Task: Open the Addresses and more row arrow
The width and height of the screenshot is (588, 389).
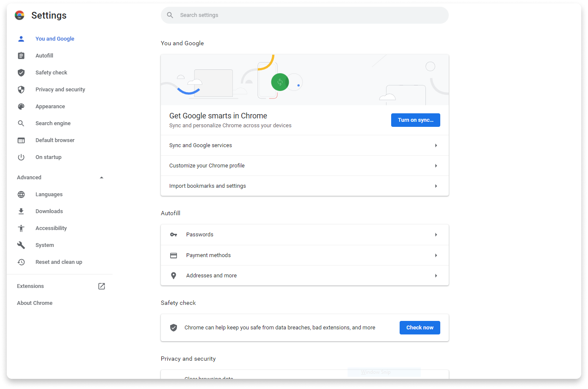Action: coord(436,276)
